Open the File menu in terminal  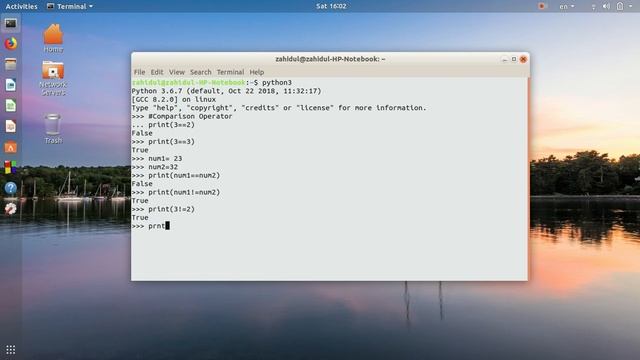[139, 72]
